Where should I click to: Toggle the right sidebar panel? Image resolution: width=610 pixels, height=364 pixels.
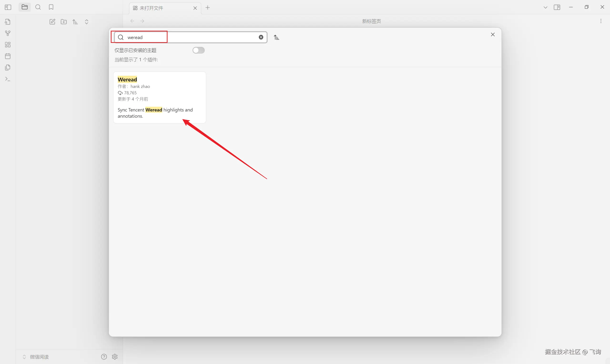coord(557,7)
